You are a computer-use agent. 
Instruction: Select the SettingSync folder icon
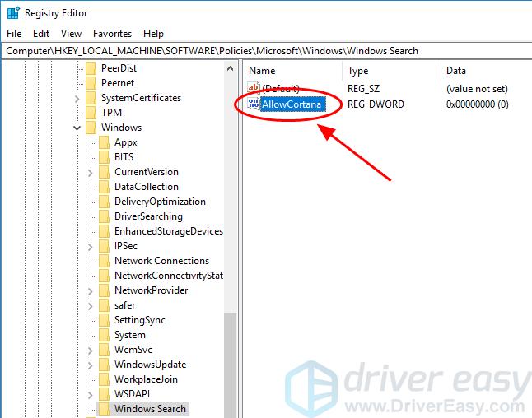pyautogui.click(x=104, y=320)
